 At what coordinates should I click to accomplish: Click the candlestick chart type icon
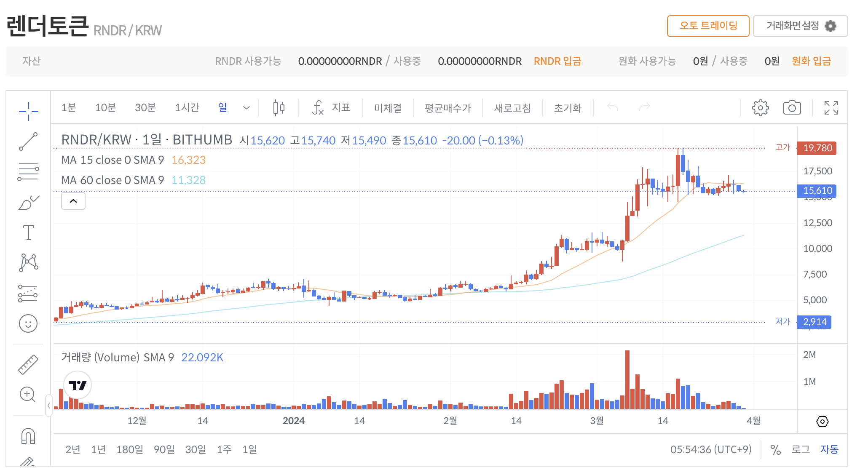point(279,108)
